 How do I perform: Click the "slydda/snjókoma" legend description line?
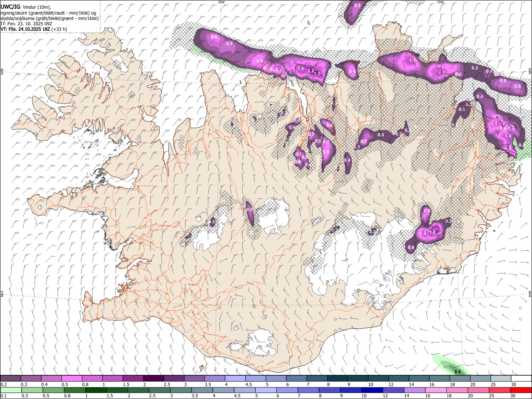click(x=49, y=18)
